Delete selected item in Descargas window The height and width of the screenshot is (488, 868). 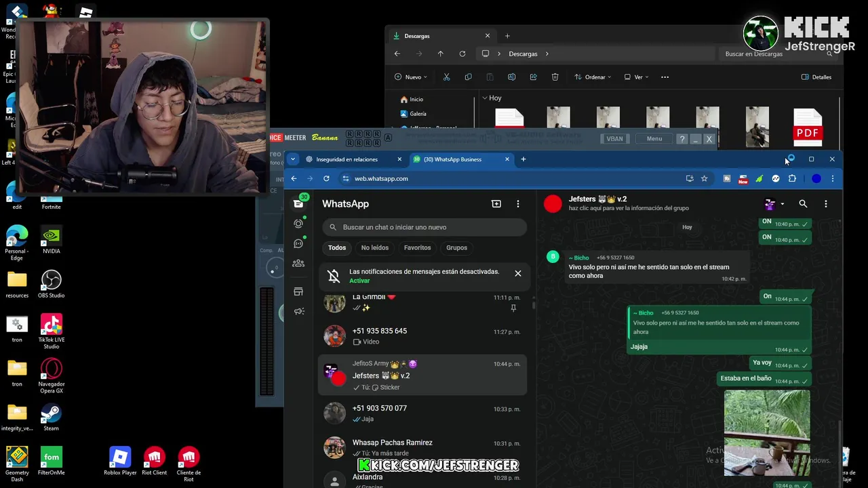click(x=555, y=77)
